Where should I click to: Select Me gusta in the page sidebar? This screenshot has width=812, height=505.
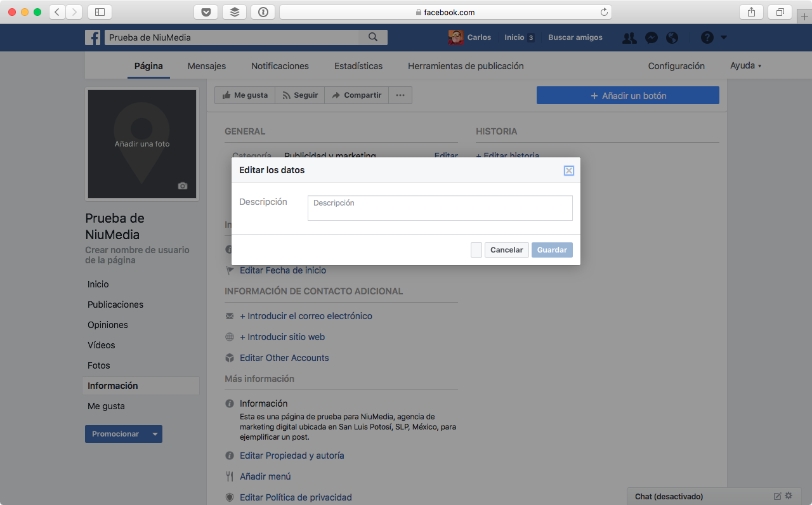(106, 406)
